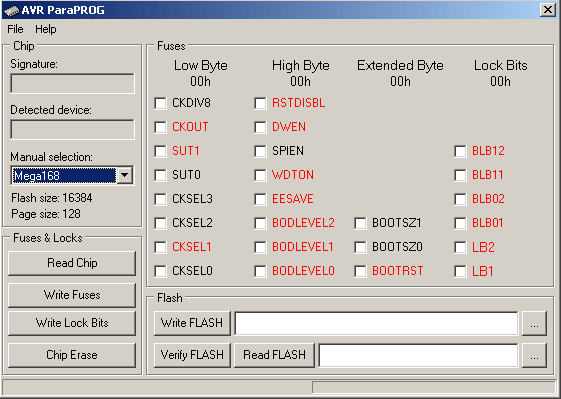The width and height of the screenshot is (561, 399).
Task: Click the AVR ParaPROG chip icon in title bar
Action: (12, 10)
